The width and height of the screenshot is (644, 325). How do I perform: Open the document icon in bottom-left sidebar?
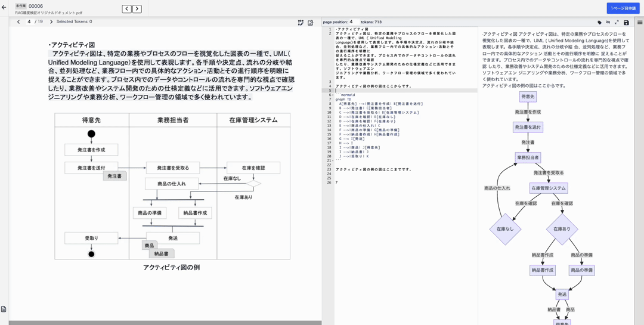(4, 309)
